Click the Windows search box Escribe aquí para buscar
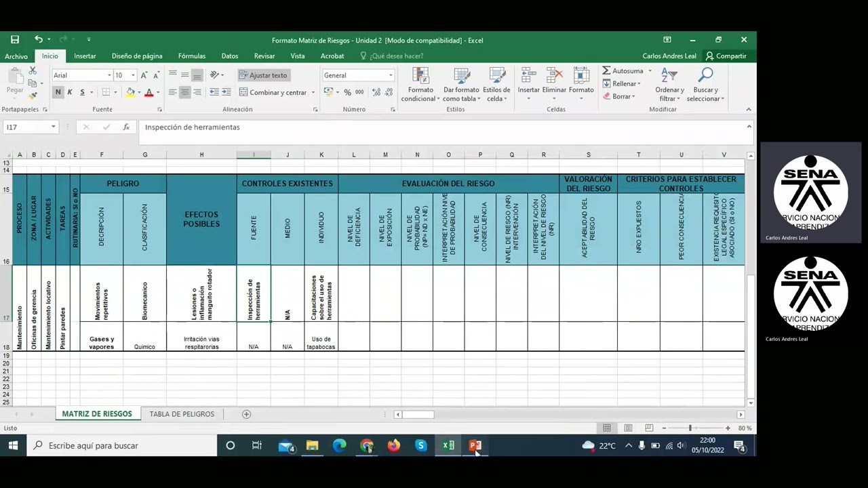The image size is (868, 488). coord(121,445)
